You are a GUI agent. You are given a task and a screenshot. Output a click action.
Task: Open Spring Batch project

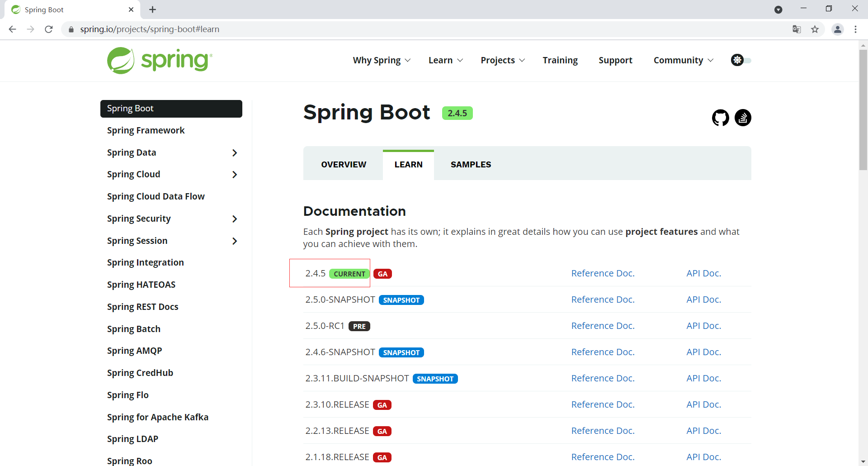(x=133, y=329)
